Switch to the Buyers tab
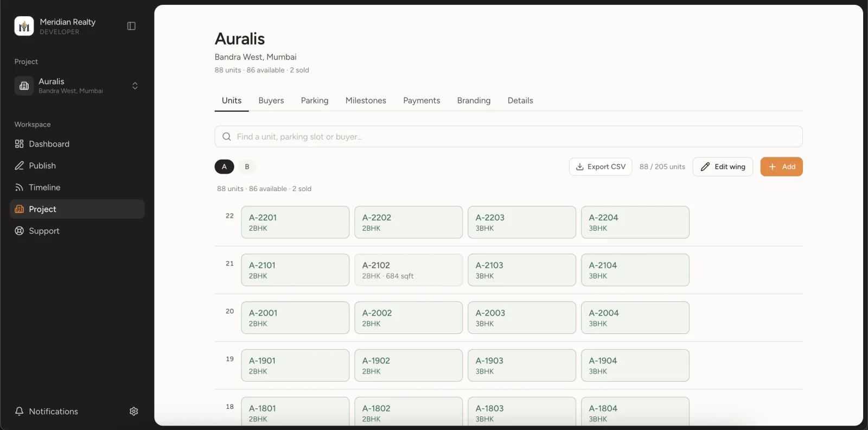The width and height of the screenshot is (868, 430). [271, 100]
